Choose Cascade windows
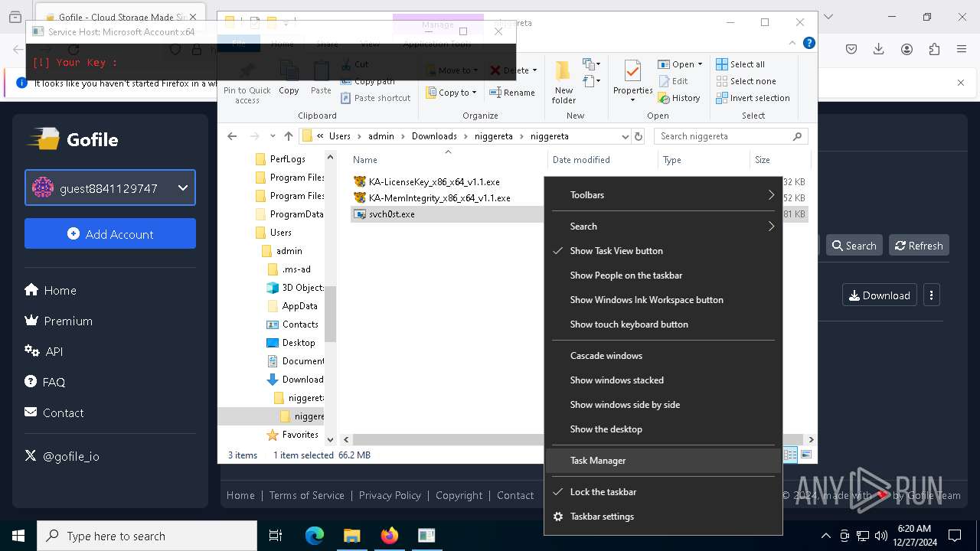 (x=663, y=356)
